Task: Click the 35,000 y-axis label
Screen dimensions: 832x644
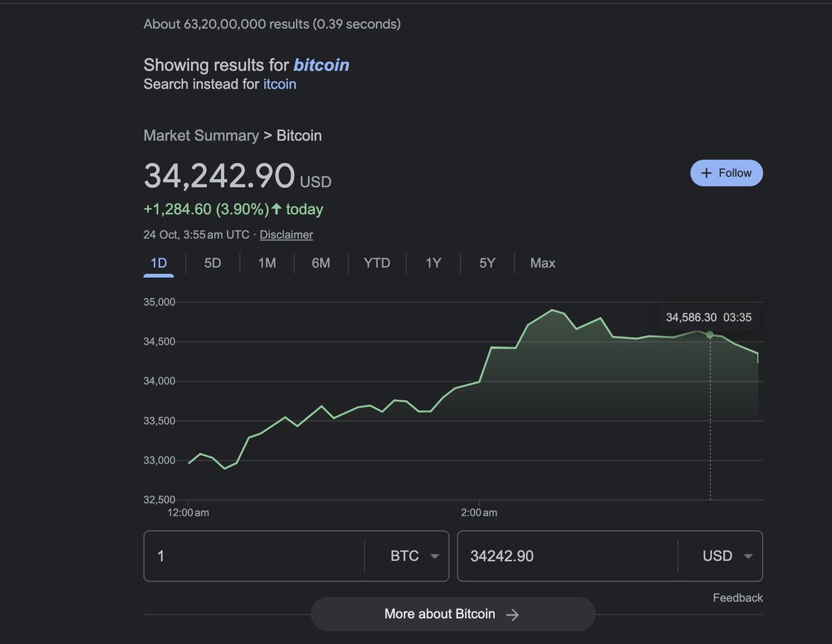Action: pos(160,302)
